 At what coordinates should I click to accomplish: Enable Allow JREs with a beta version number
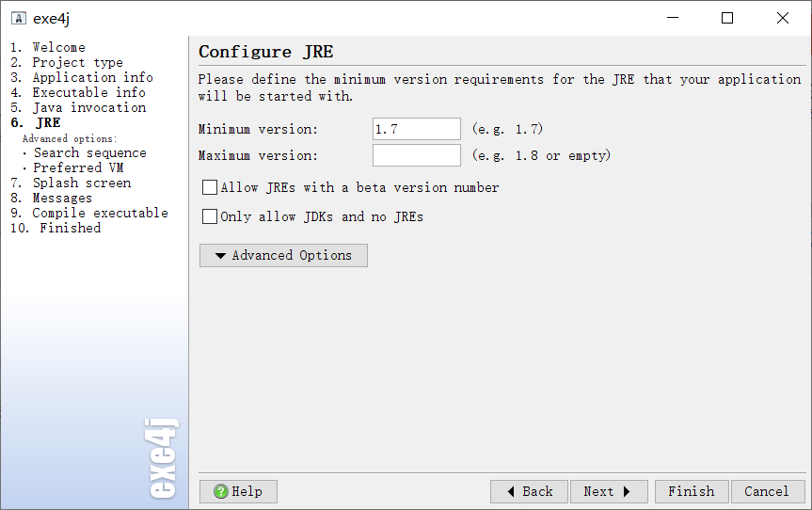pyautogui.click(x=210, y=187)
